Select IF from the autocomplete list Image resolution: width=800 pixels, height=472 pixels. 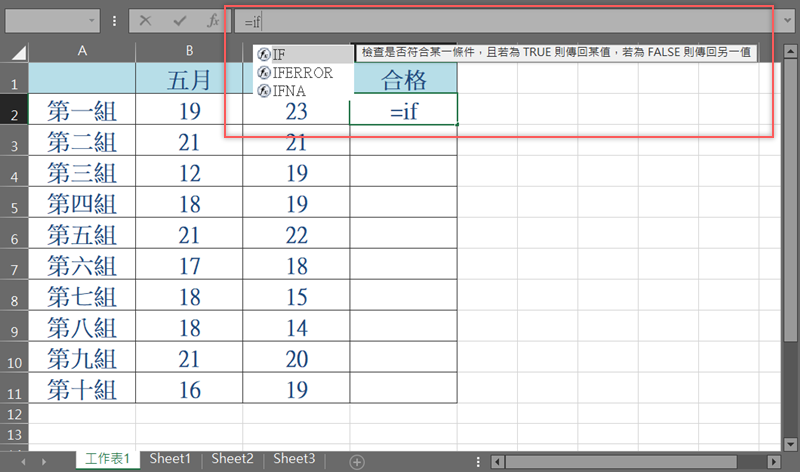click(x=304, y=54)
